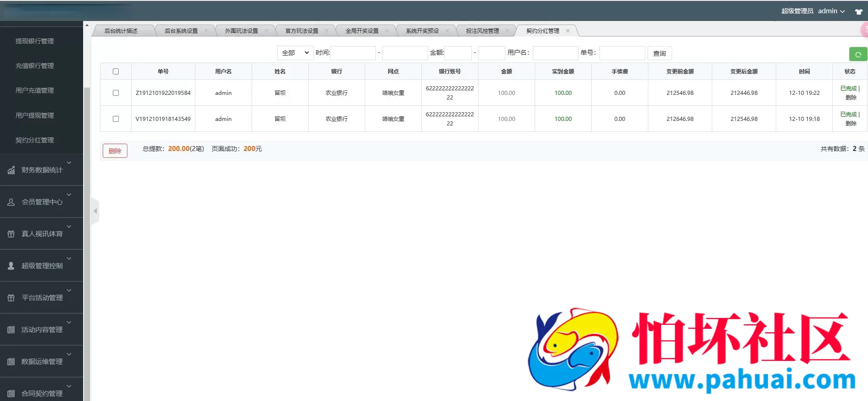
Task: Close the 投注风控管理 tab
Action: 507,31
